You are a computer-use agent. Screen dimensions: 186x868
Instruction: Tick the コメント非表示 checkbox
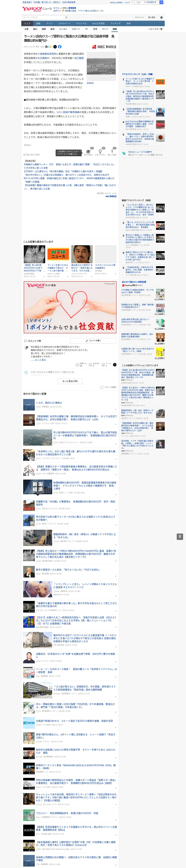point(102,387)
